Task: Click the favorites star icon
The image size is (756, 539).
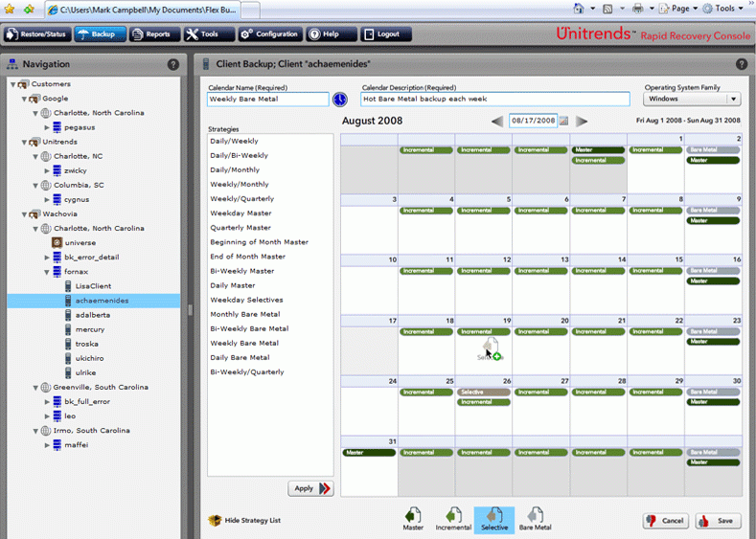Action: click(10, 9)
